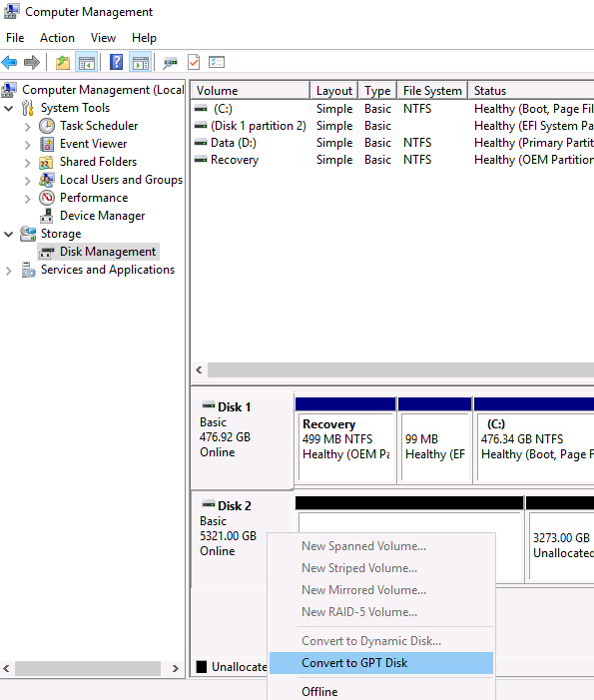
Task: Expand the Task Scheduler node
Action: 28,127
